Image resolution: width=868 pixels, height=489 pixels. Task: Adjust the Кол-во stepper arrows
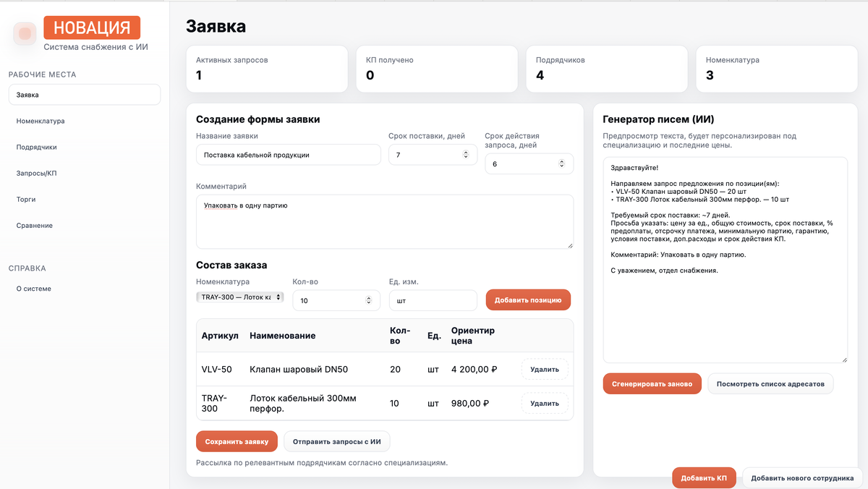click(368, 300)
